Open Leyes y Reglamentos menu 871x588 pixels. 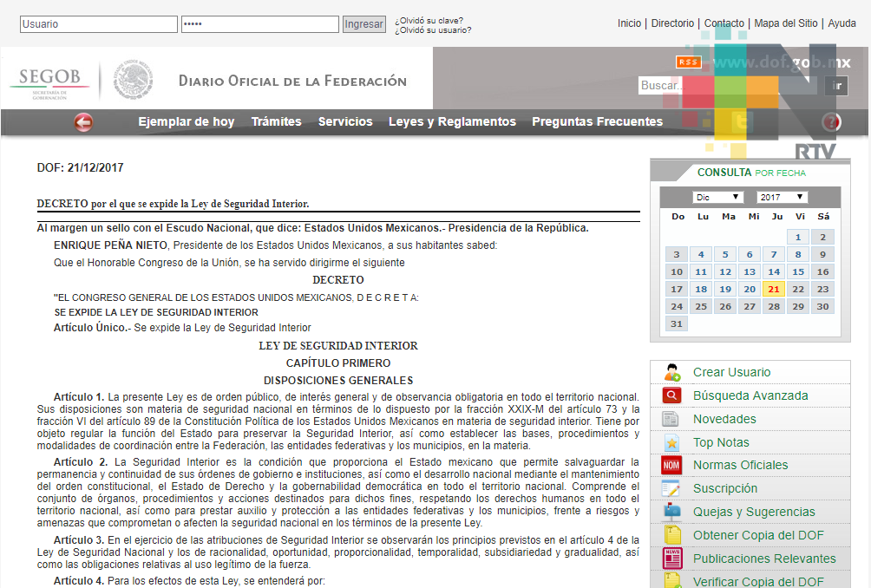[x=452, y=121]
